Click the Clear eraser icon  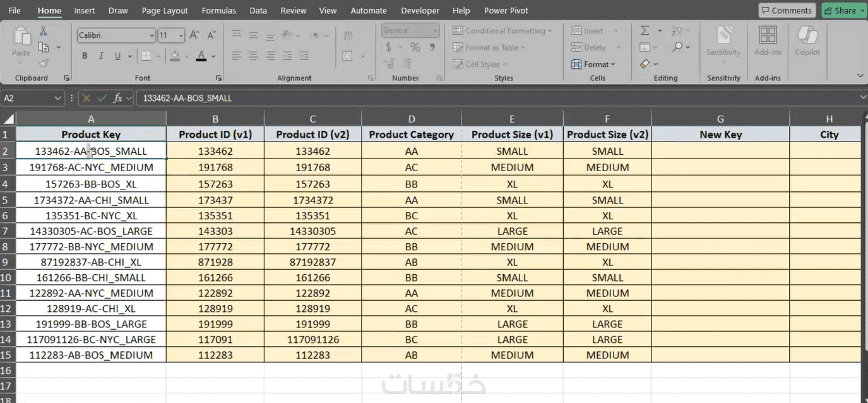pos(645,64)
